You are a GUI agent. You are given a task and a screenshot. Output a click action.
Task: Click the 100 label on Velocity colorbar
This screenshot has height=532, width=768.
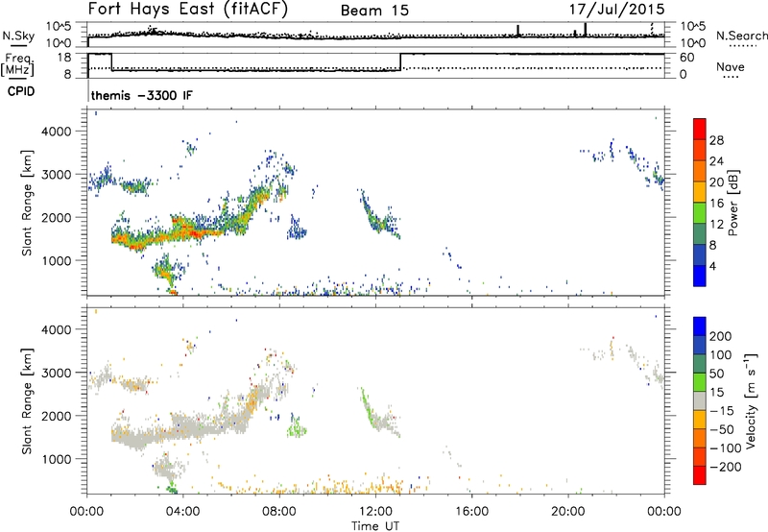coord(721,355)
